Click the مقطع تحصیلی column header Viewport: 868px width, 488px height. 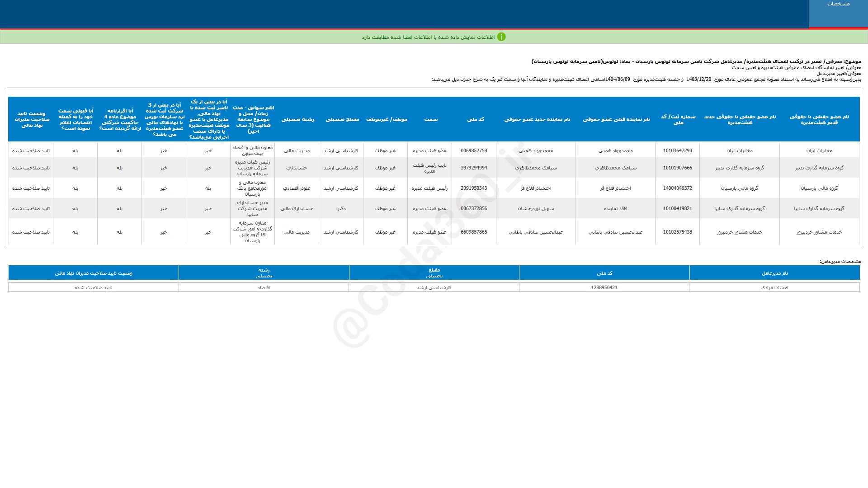(342, 119)
